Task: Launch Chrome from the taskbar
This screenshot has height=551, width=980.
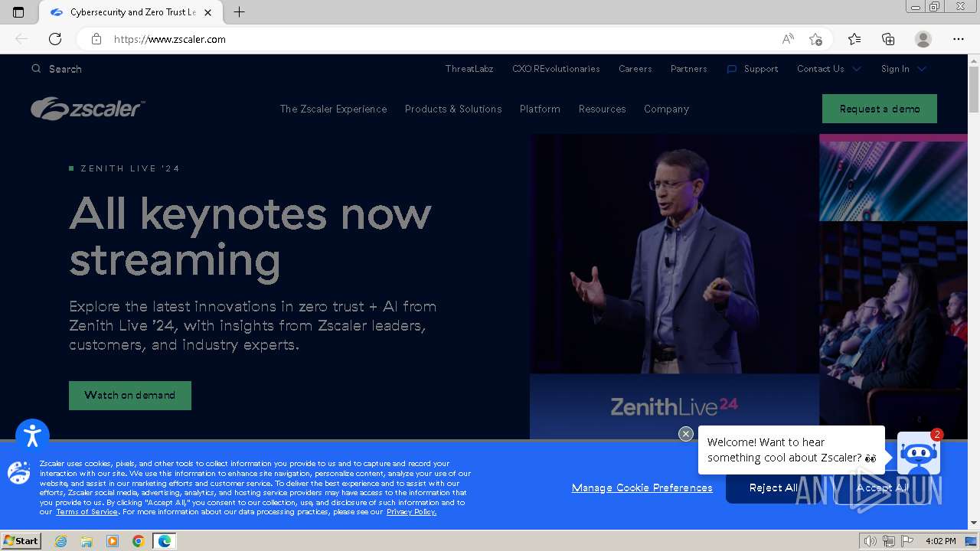Action: 138,541
